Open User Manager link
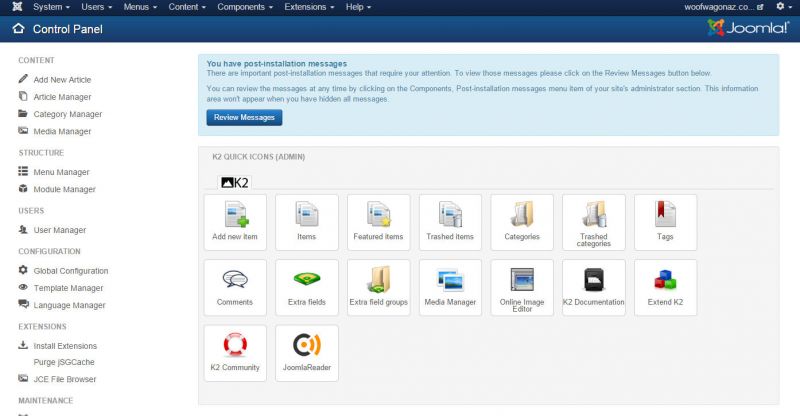The image size is (800, 416). click(x=60, y=230)
